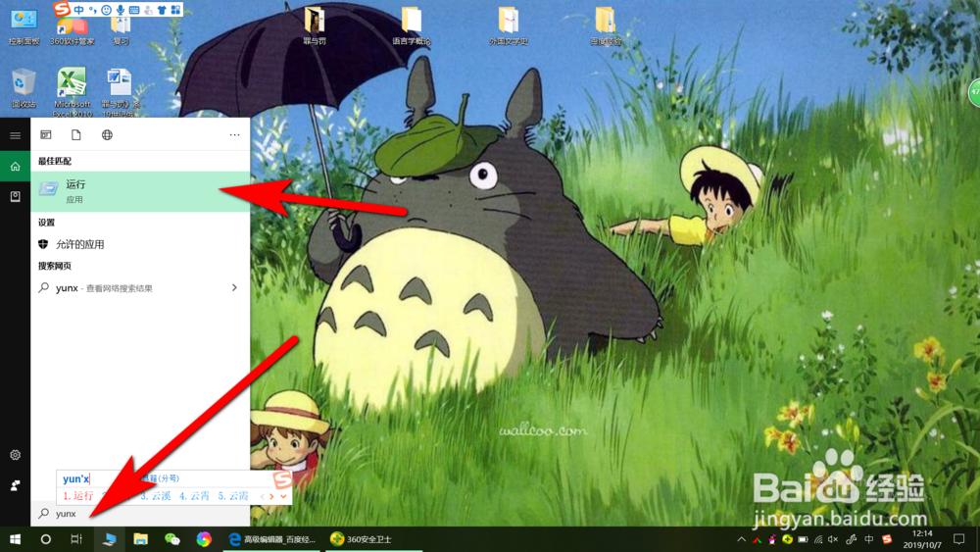980x552 pixels.
Task: Toggle punctuation mode on Sogou bar
Action: point(92,10)
